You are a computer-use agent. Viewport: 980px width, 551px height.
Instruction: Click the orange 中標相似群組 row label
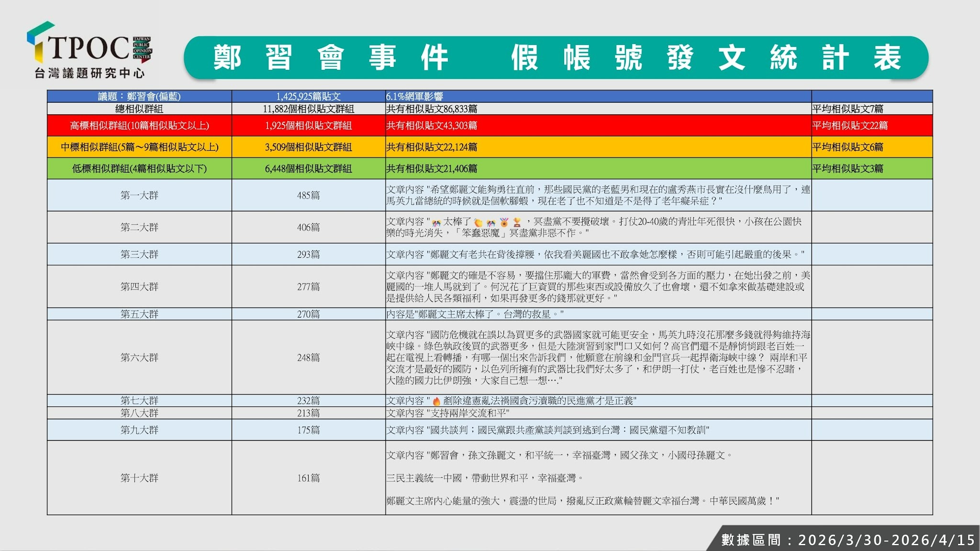pos(139,147)
